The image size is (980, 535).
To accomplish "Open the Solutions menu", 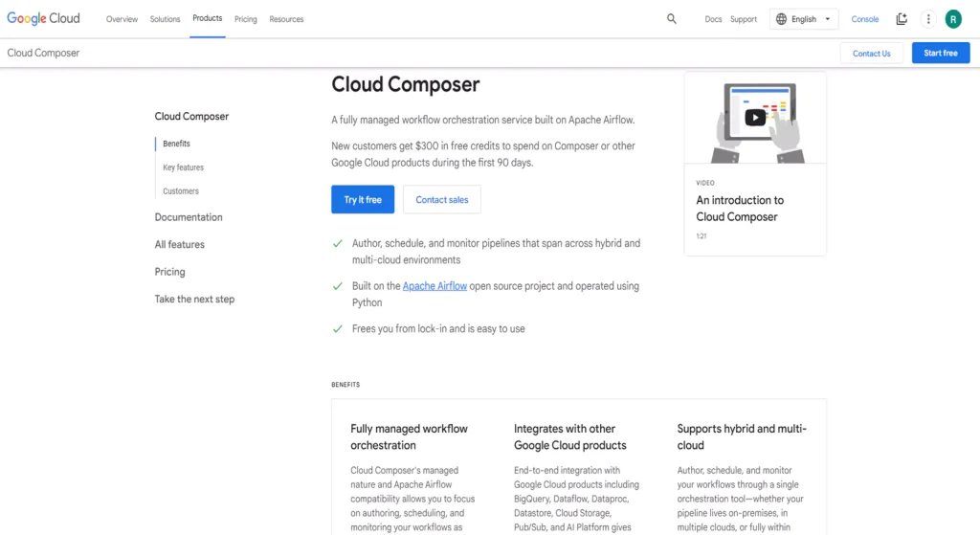I will coord(165,19).
